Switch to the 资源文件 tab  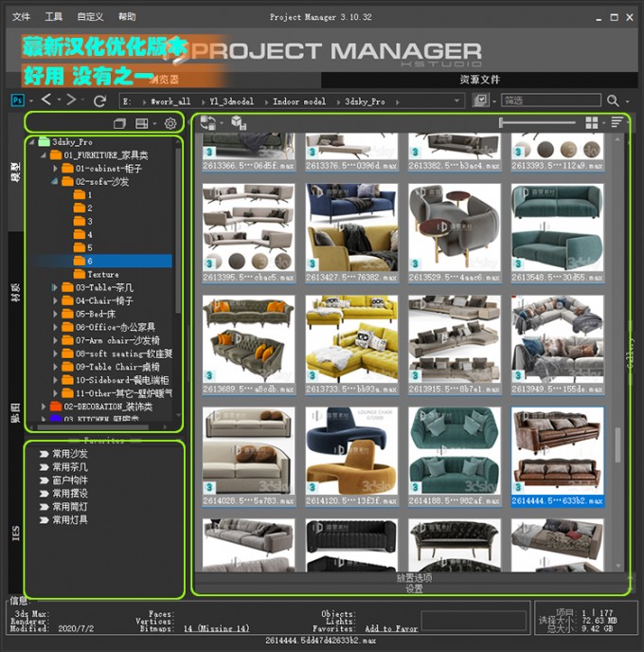479,80
